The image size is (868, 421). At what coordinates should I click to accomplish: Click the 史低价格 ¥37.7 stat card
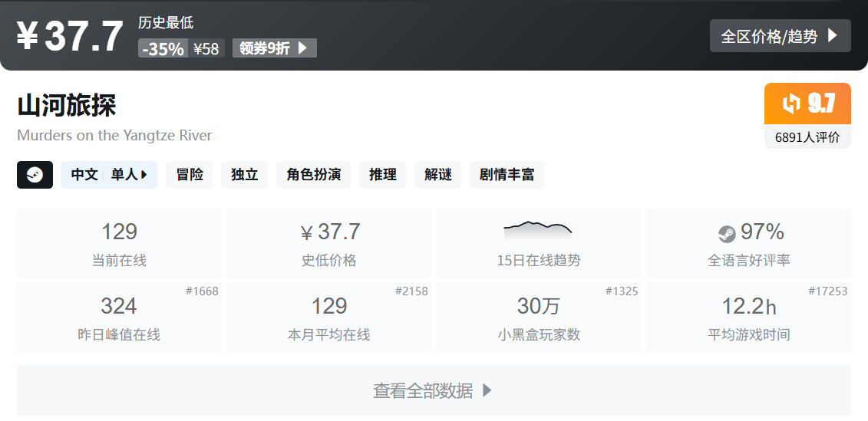click(x=328, y=243)
